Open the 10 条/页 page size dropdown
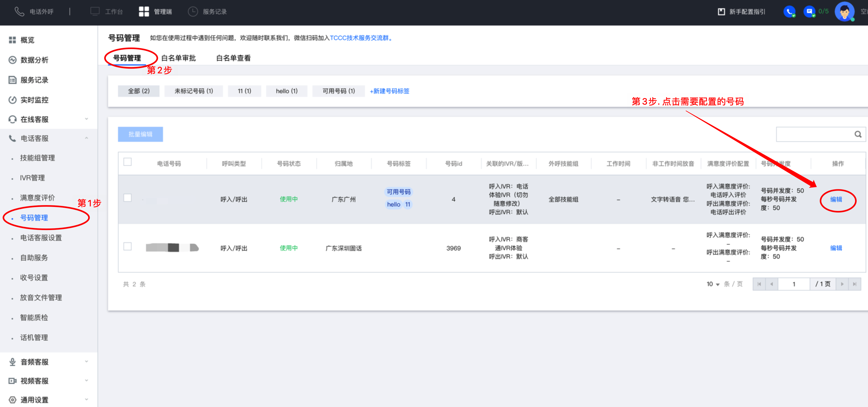Image resolution: width=868 pixels, height=407 pixels. click(x=713, y=284)
